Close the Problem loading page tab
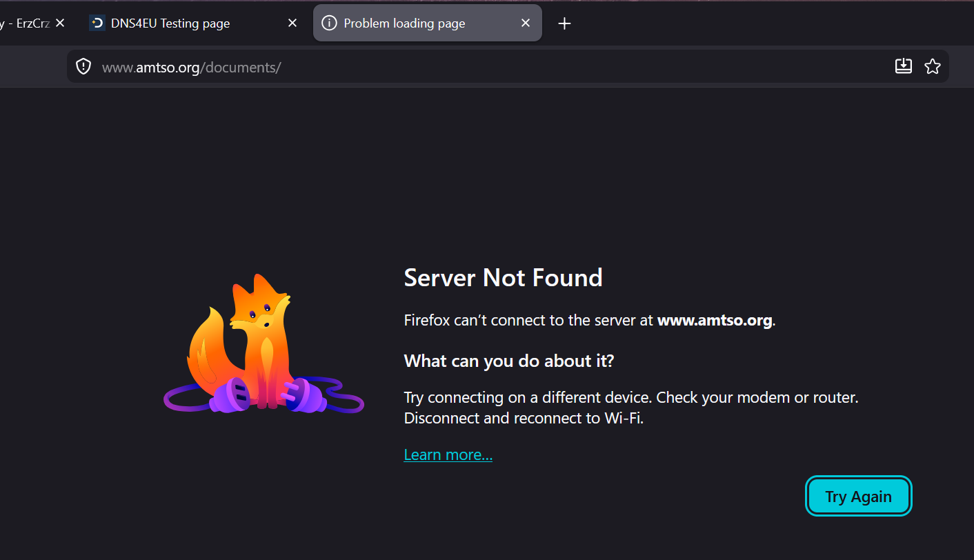The height and width of the screenshot is (560, 974). (526, 23)
